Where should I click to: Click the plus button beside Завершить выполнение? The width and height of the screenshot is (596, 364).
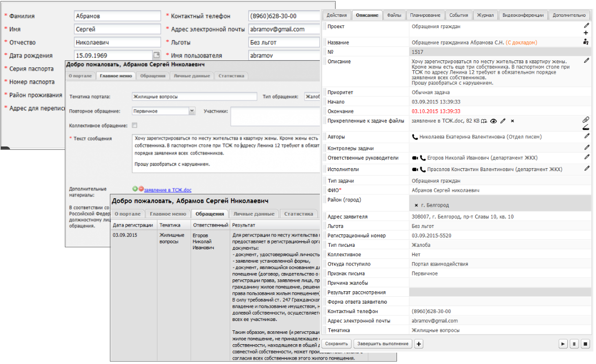click(x=418, y=344)
